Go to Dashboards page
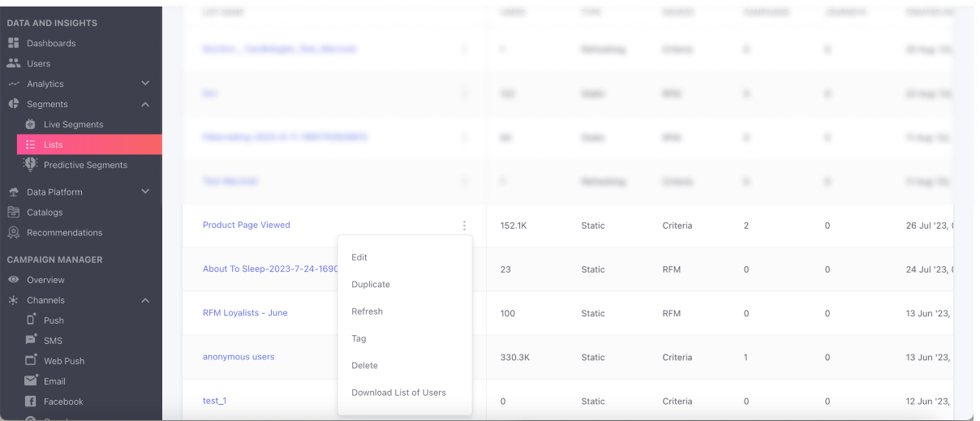Screen dimensions: 980x421 51,43
